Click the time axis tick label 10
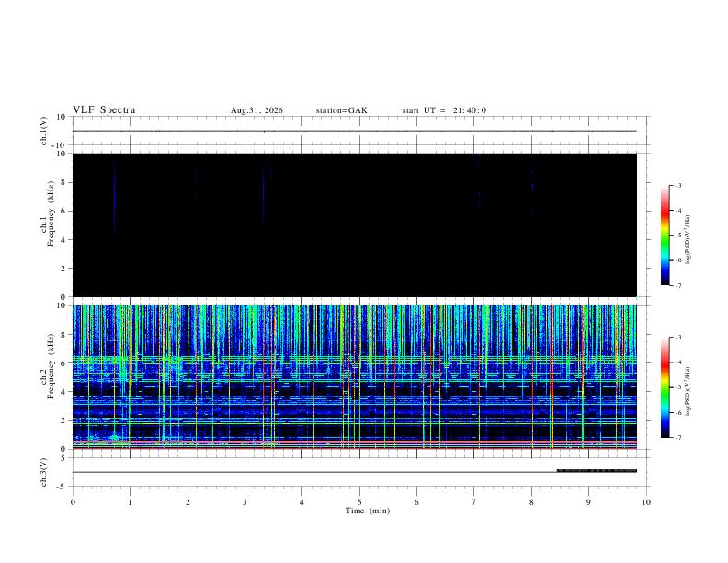This screenshot has height=563, width=728. point(646,502)
